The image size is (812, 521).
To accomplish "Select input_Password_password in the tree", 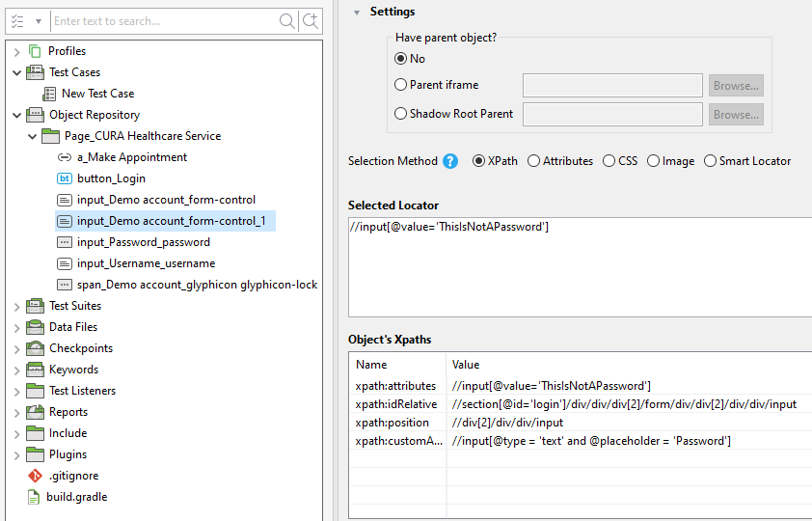I will [x=143, y=242].
